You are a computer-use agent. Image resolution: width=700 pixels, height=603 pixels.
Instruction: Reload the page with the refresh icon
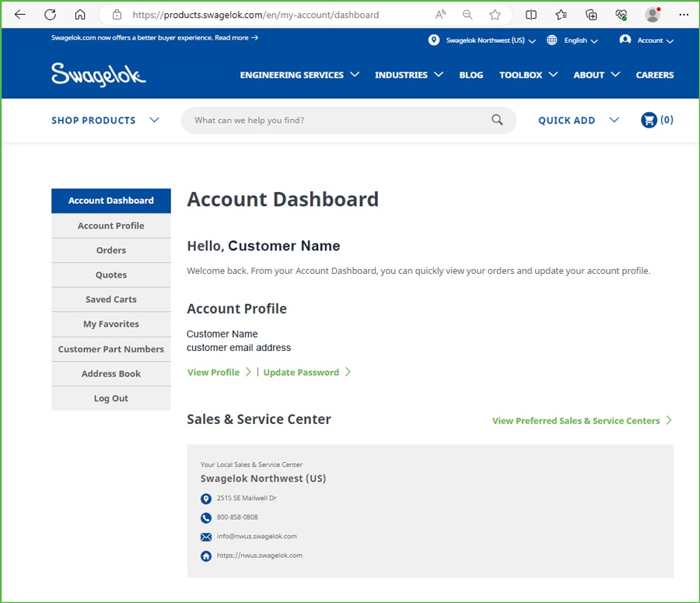click(50, 15)
